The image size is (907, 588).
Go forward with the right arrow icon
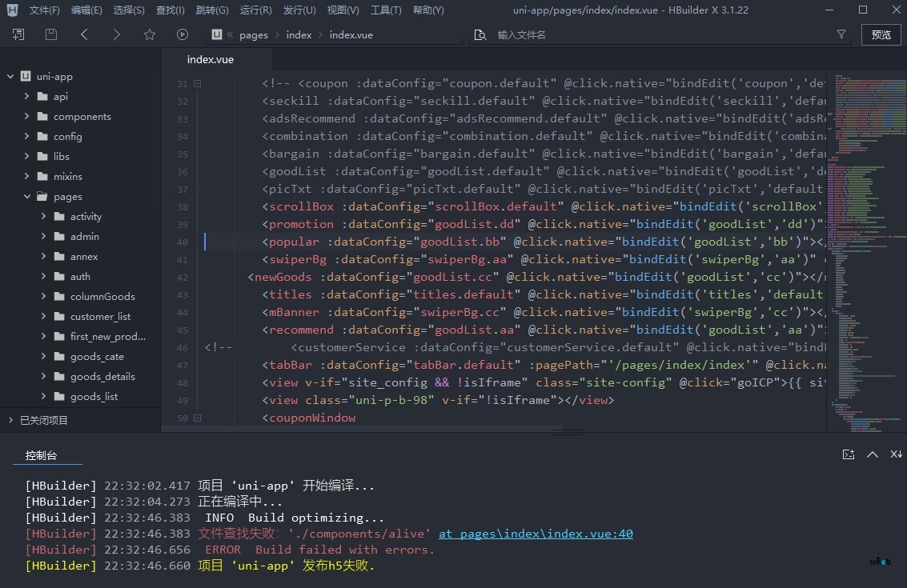(x=116, y=34)
